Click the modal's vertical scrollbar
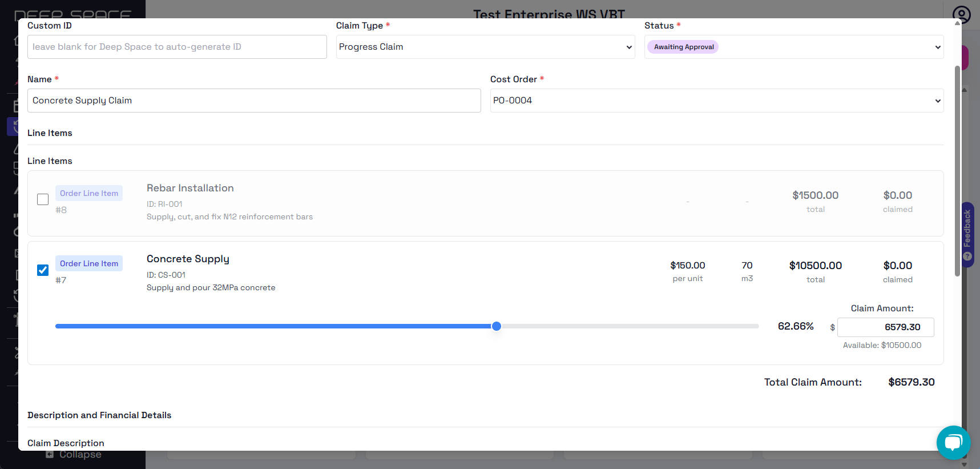 tap(957, 171)
